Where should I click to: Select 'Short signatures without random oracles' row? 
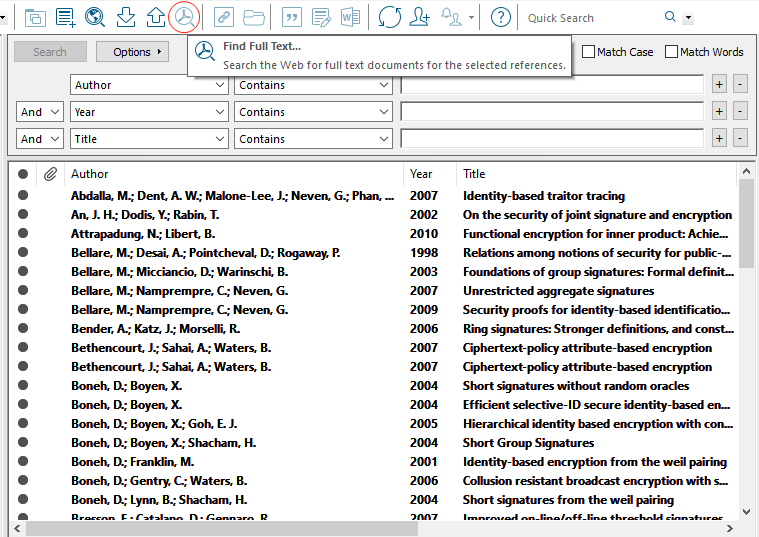pyautogui.click(x=374, y=385)
